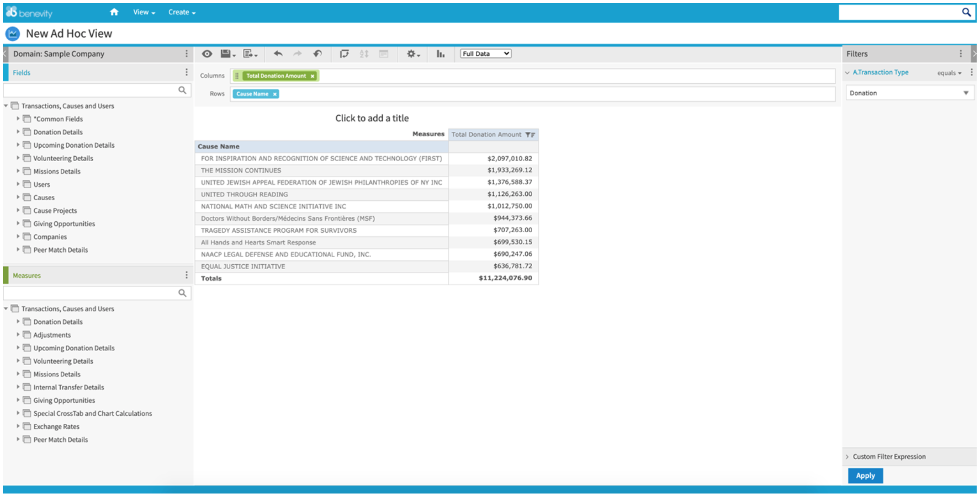Open Fields section options menu

click(186, 73)
